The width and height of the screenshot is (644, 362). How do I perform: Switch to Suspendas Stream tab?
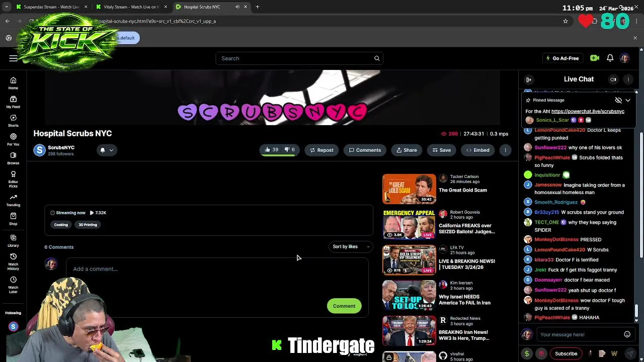click(51, 7)
